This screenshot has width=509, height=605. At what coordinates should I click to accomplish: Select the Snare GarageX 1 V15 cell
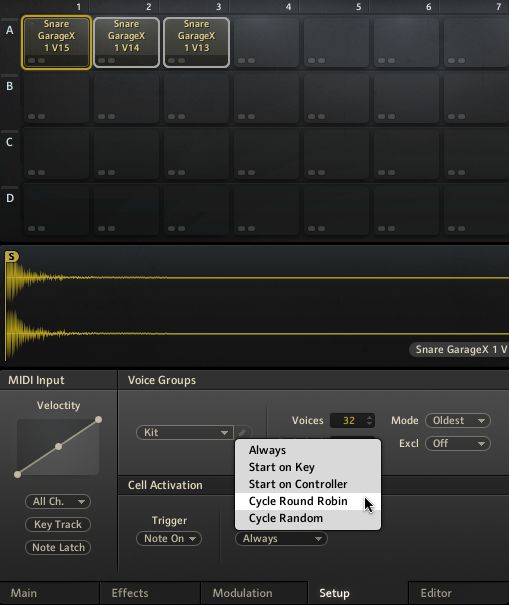pos(56,42)
